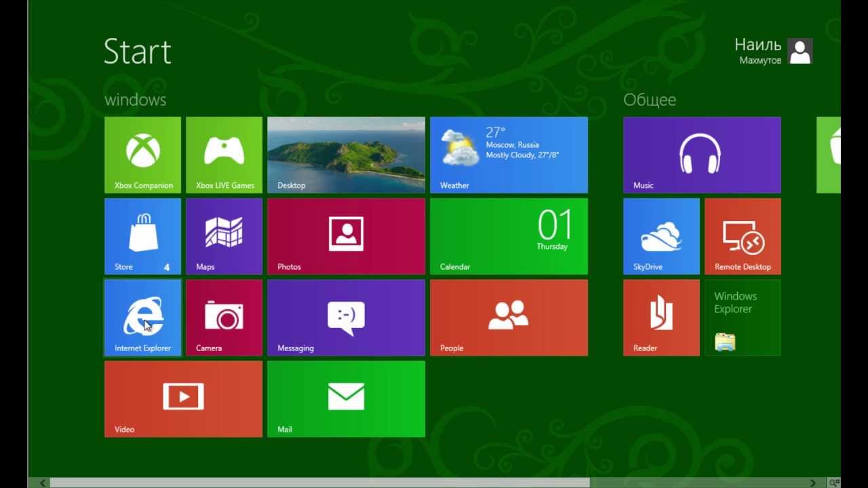Image resolution: width=868 pixels, height=488 pixels.
Task: Launch the Maps tile
Action: pos(224,237)
